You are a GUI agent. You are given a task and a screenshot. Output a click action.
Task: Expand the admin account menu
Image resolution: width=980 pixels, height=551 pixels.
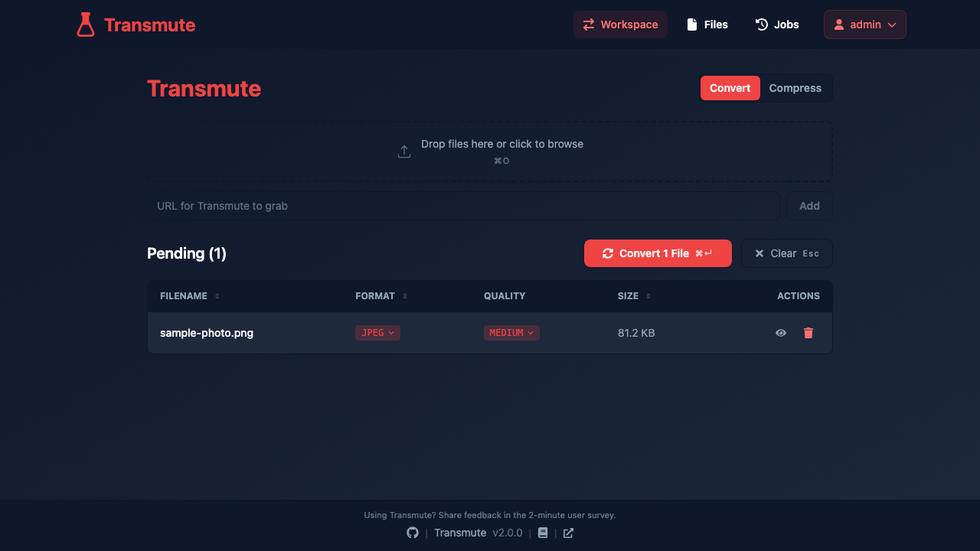point(865,24)
